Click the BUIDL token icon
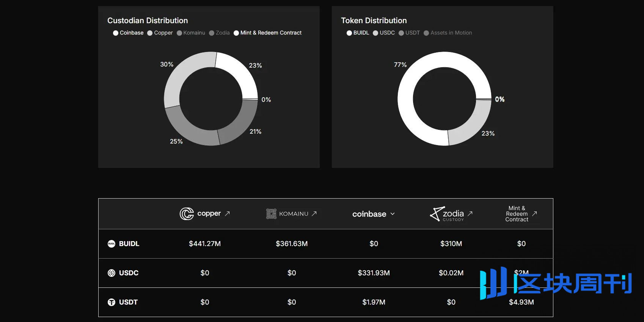Image resolution: width=644 pixels, height=322 pixels. click(112, 244)
